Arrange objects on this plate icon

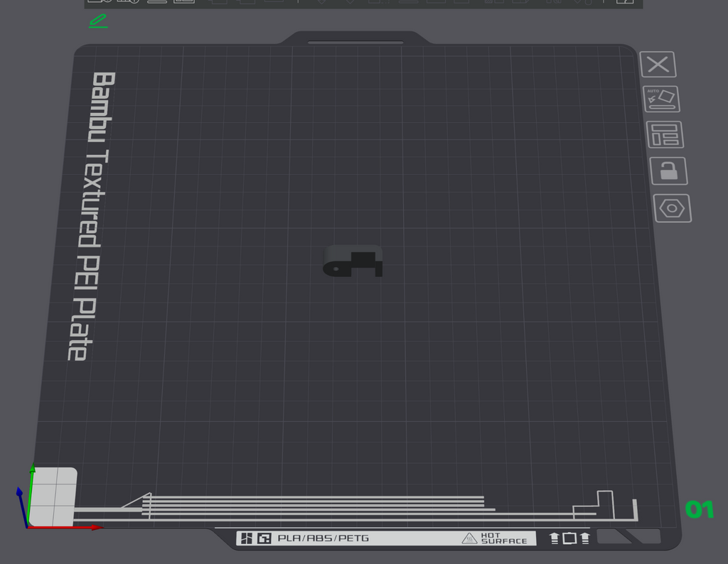tap(665, 134)
